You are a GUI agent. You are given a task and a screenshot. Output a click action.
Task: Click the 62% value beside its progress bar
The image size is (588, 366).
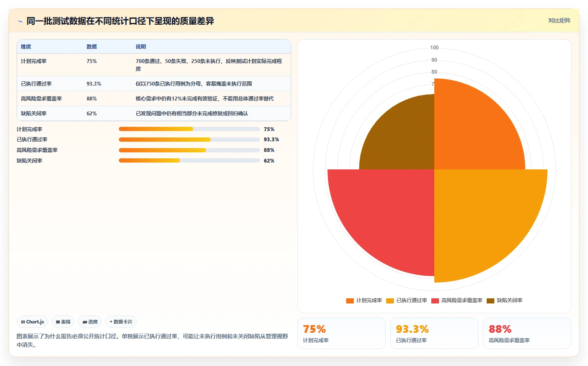click(269, 161)
